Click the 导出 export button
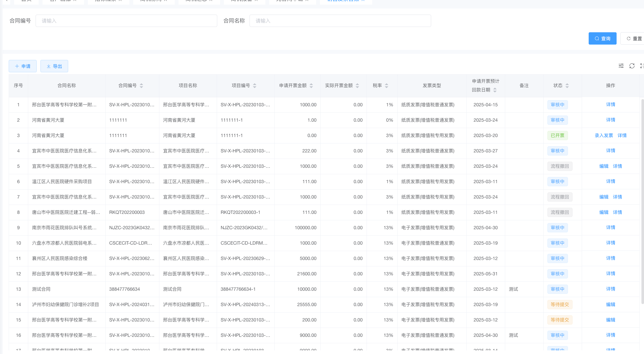The height and width of the screenshot is (354, 644). coord(54,66)
